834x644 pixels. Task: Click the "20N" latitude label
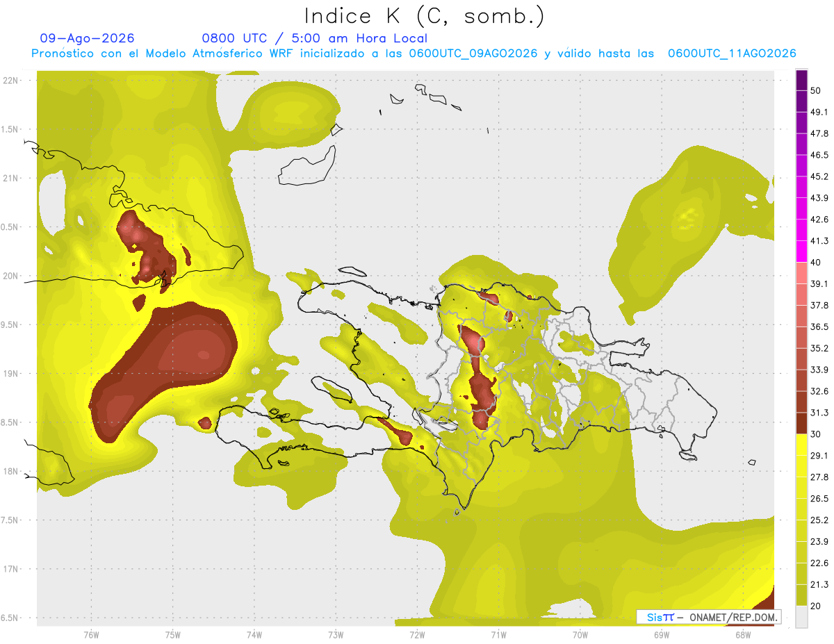click(12, 276)
